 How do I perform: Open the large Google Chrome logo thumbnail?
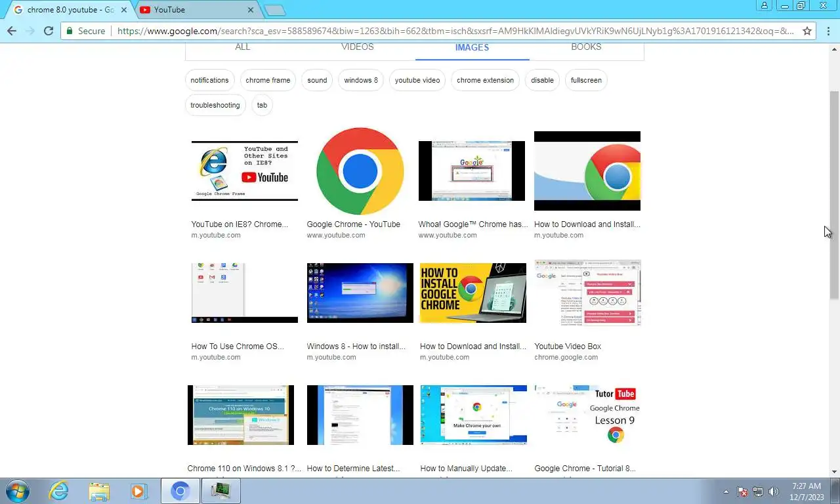pyautogui.click(x=360, y=171)
